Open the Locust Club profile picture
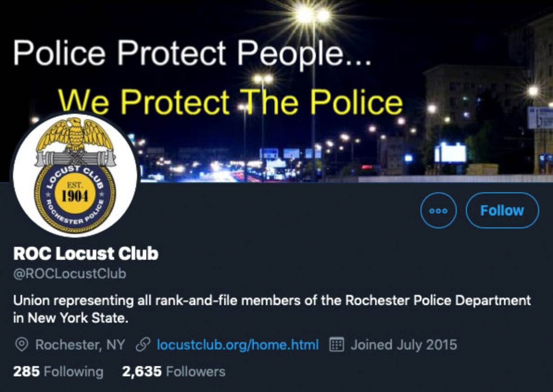Image resolution: width=553 pixels, height=392 pixels. pyautogui.click(x=75, y=175)
